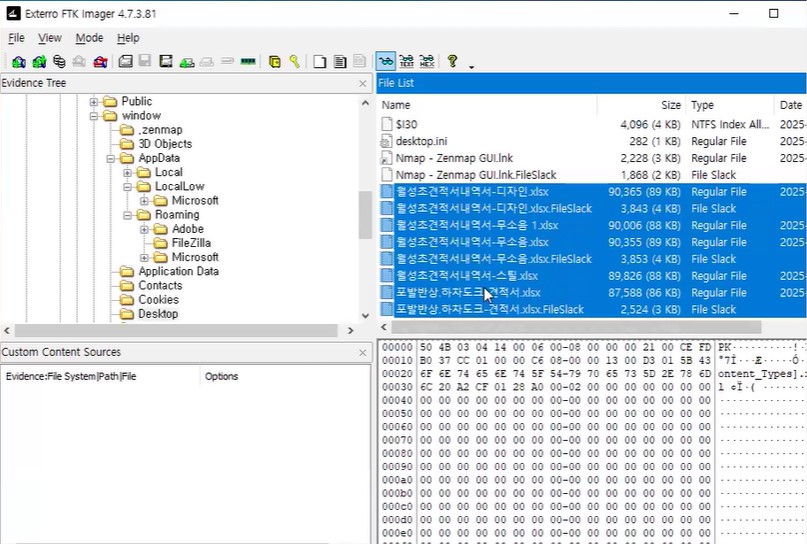Click the yellow question mark help icon

tap(452, 61)
